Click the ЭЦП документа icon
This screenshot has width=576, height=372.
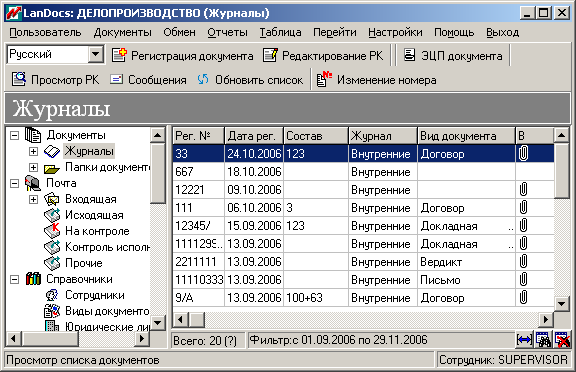(x=410, y=55)
